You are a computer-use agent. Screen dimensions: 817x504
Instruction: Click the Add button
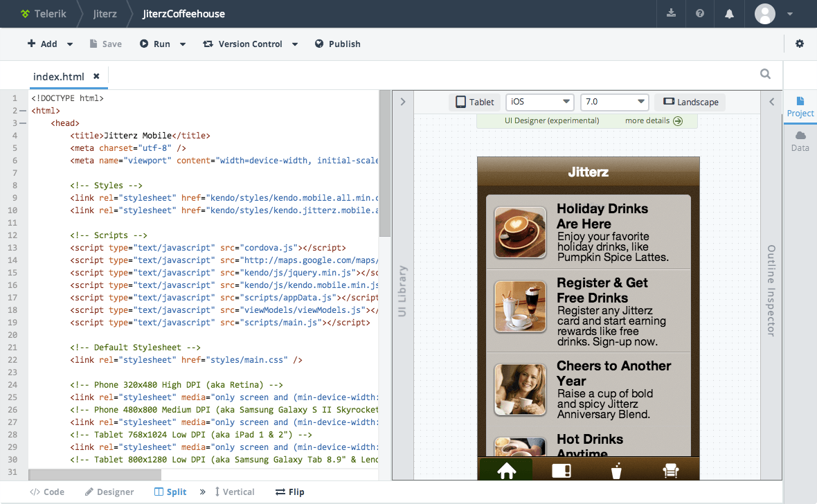[x=42, y=44]
